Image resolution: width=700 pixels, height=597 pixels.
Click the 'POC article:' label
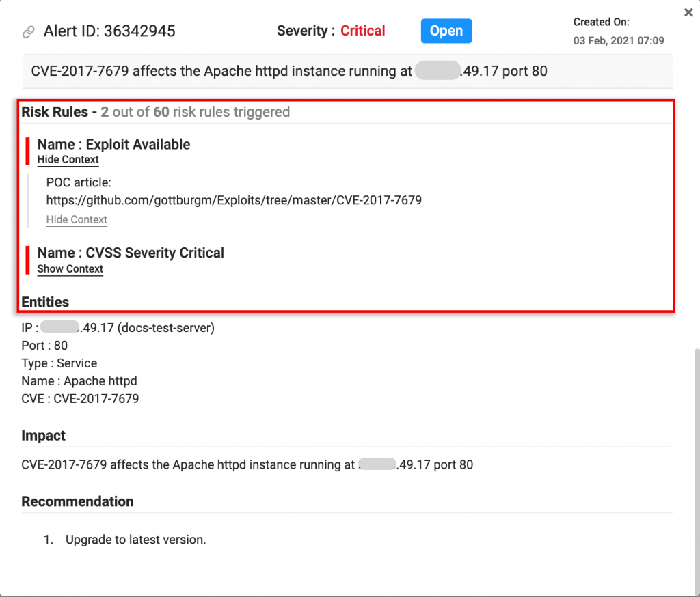[x=79, y=182]
